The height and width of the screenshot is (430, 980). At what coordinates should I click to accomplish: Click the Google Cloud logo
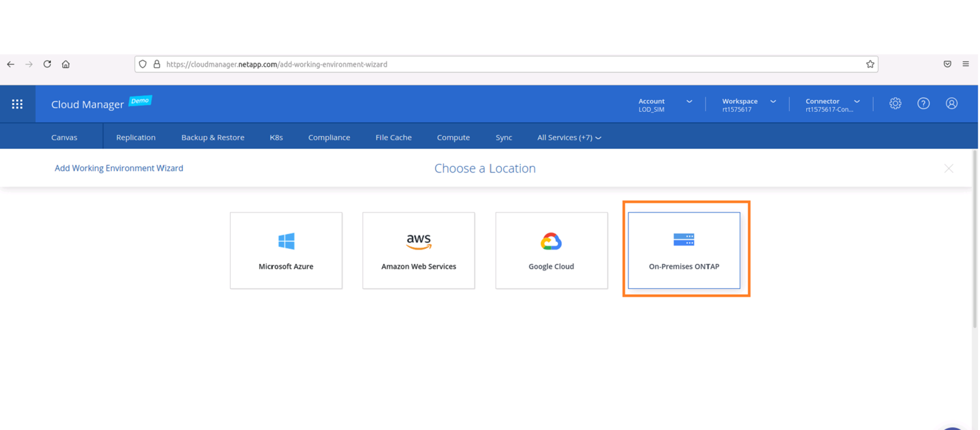551,241
